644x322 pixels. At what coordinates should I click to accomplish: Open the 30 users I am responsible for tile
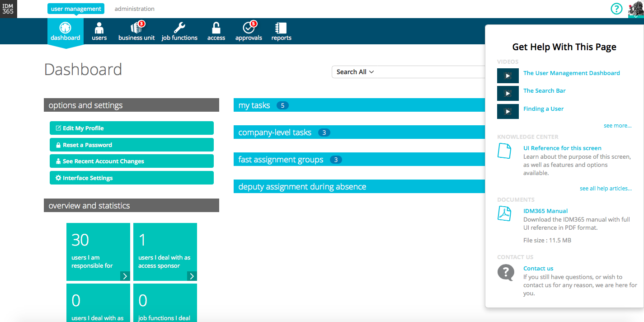click(x=98, y=252)
